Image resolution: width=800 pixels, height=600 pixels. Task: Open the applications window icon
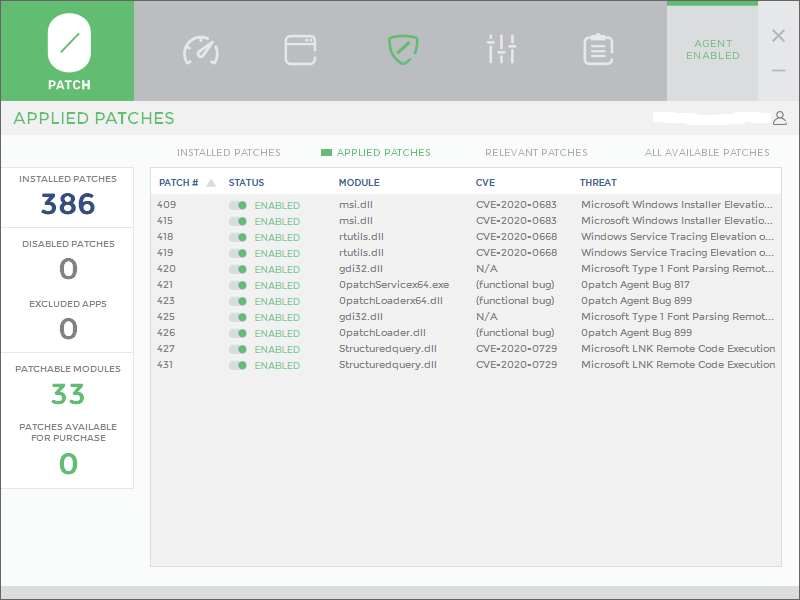pyautogui.click(x=300, y=49)
